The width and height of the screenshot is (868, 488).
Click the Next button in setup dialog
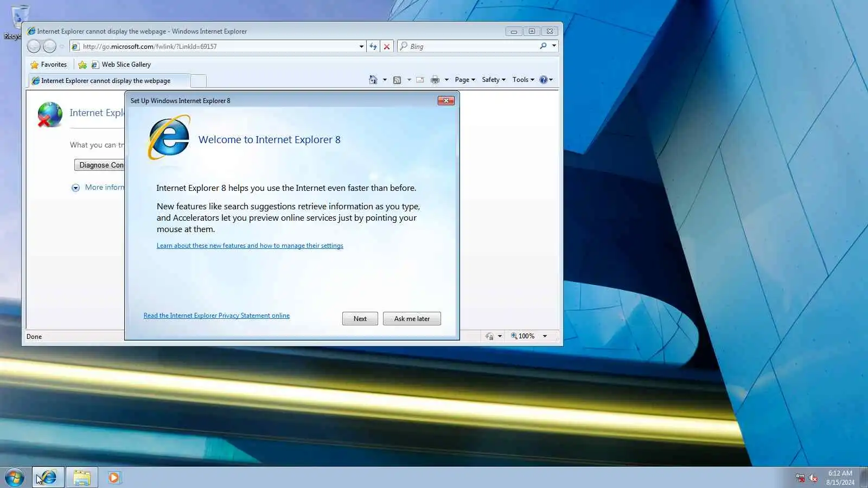(360, 319)
